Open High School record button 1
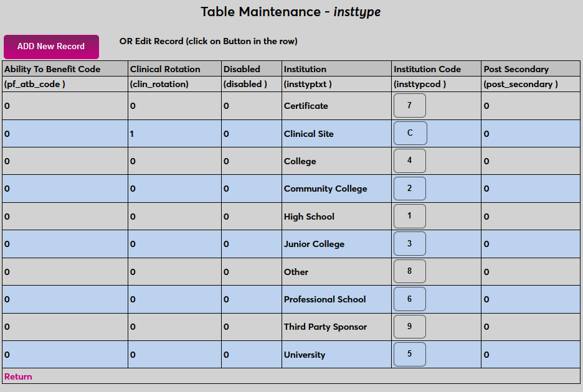The width and height of the screenshot is (583, 392). coord(409,216)
